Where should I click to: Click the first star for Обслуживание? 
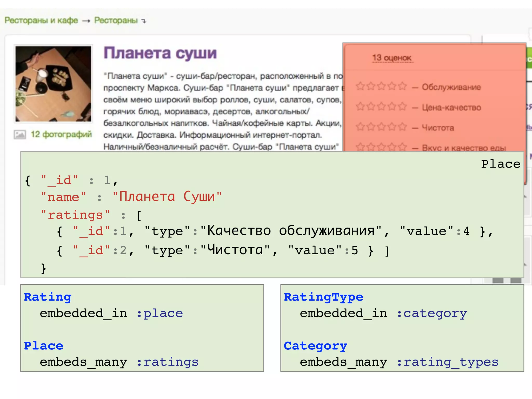click(x=360, y=86)
